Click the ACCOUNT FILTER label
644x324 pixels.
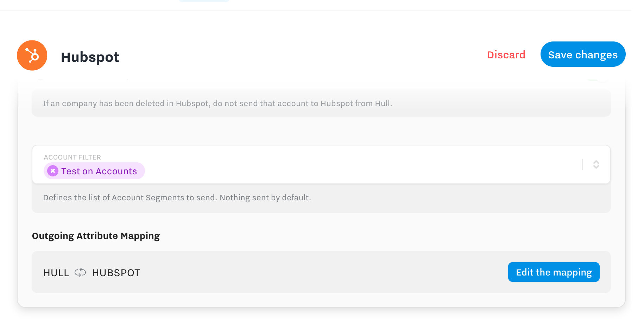click(72, 157)
